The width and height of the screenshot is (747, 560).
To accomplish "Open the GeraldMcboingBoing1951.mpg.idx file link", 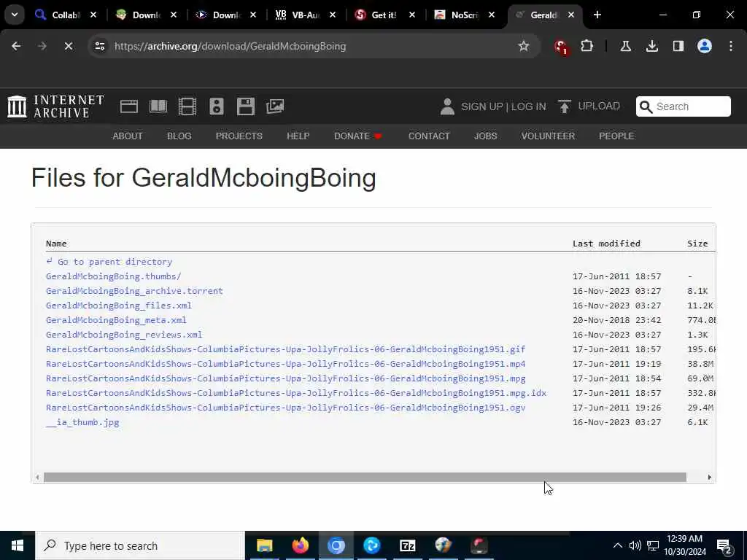I will point(296,393).
